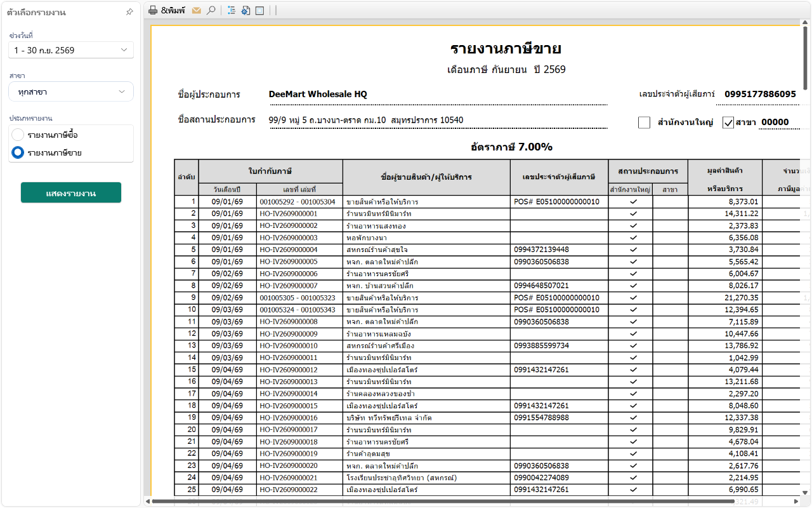Screen dimensions: 812x508
Task: Click invoice range 001005324 - 001005343
Action: 297,310
